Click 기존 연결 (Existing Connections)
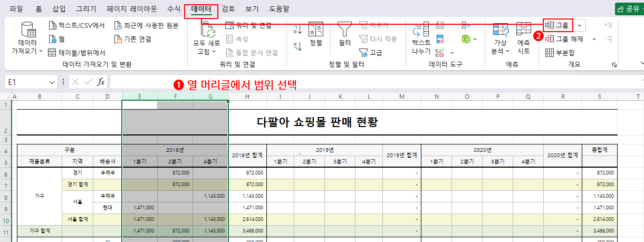Viewport: 644px width, 242px height. [132, 39]
